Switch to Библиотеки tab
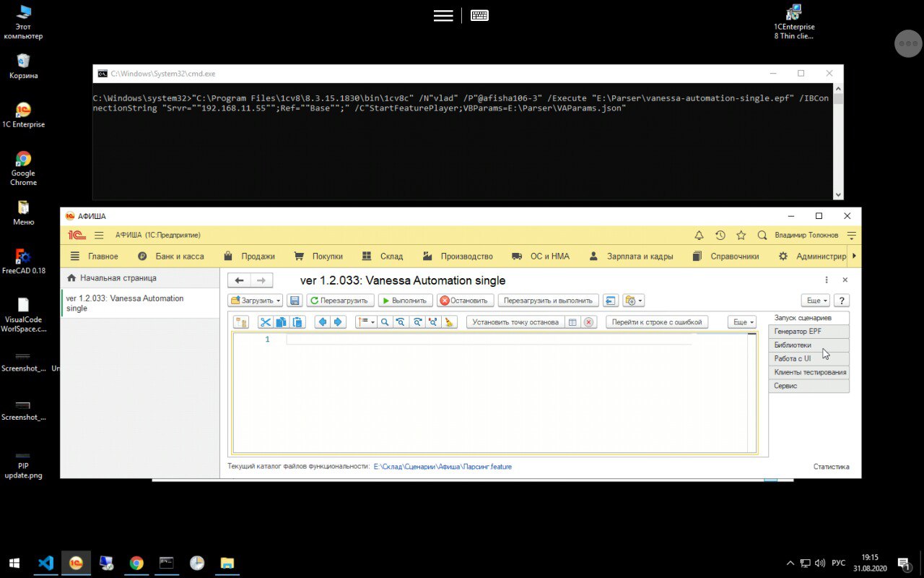 click(x=808, y=345)
